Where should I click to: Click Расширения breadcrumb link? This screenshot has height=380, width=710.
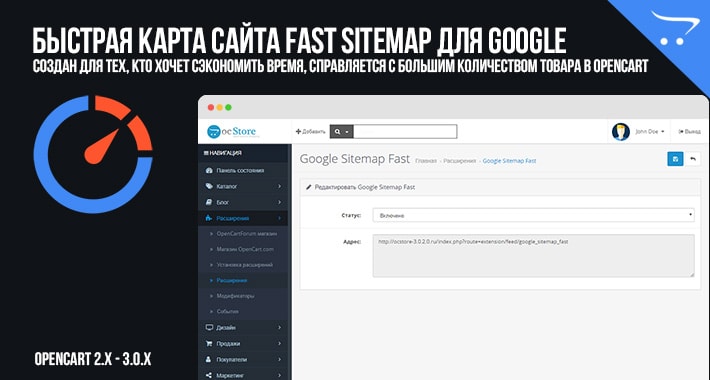460,161
